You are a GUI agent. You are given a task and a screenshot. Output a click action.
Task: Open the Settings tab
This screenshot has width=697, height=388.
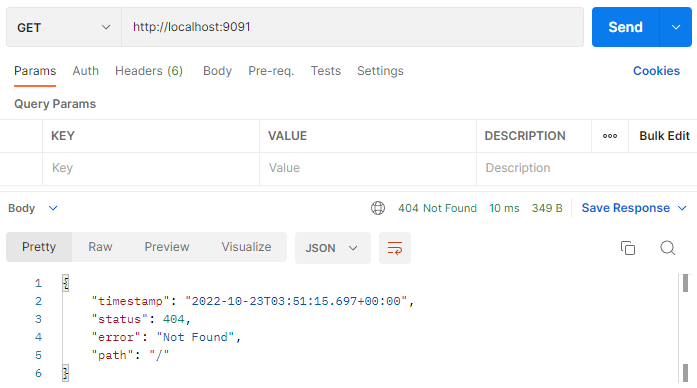coord(381,71)
